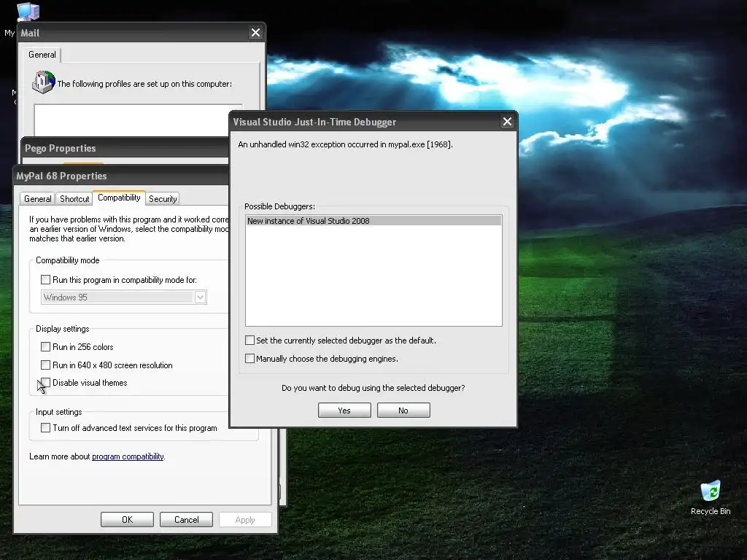
Task: Open the Security tab
Action: 163,198
